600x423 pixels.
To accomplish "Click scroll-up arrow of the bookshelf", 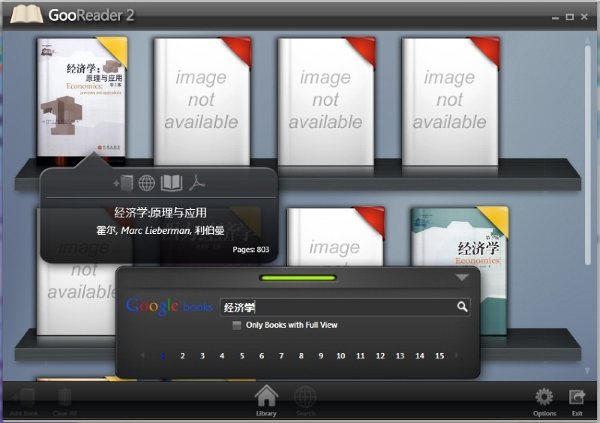I will pyautogui.click(x=588, y=40).
